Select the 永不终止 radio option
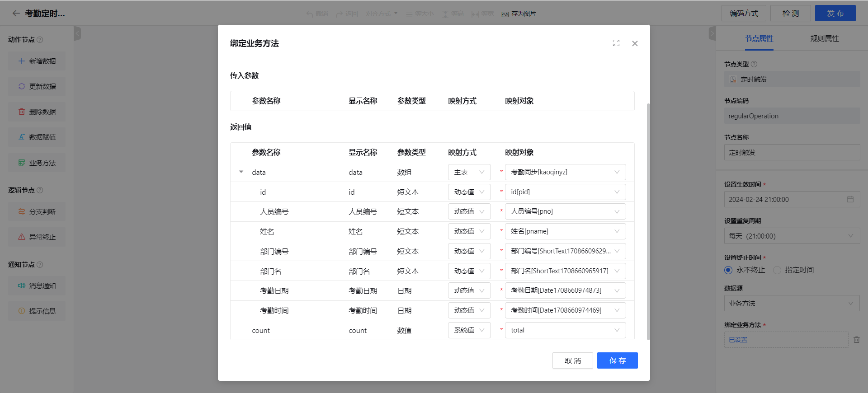The image size is (868, 393). (728, 270)
